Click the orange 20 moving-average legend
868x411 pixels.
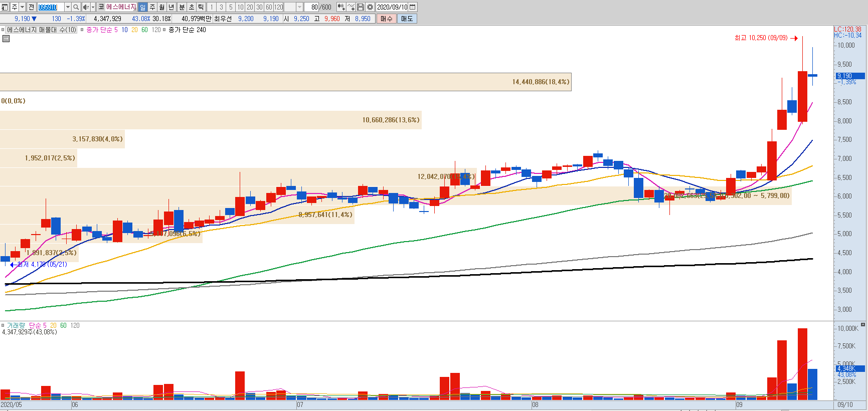pyautogui.click(x=134, y=30)
